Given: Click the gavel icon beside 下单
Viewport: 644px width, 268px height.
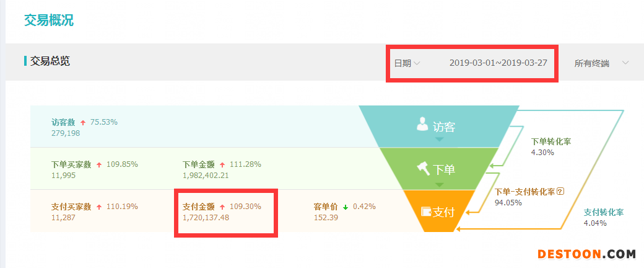Looking at the screenshot, I should 424,167.
